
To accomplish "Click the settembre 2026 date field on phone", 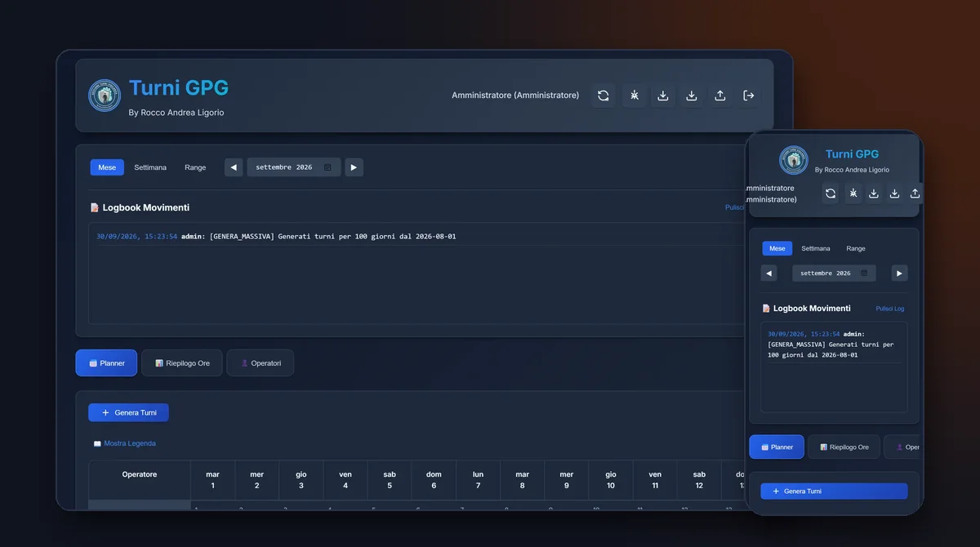I will click(x=834, y=273).
